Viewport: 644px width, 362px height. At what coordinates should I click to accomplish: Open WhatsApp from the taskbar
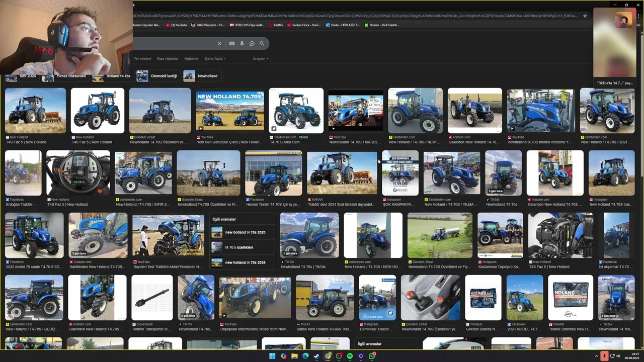pos(372,356)
